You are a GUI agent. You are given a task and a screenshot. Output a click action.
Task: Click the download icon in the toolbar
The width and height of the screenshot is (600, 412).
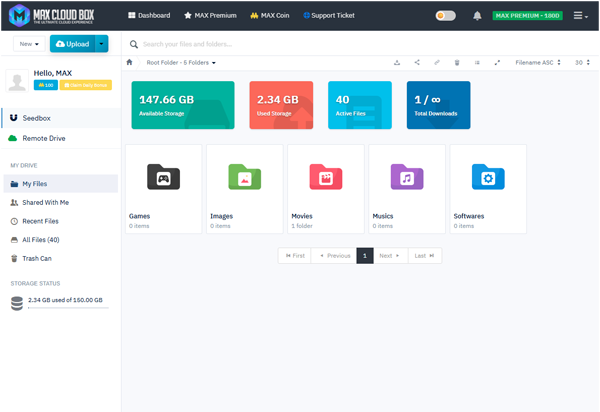(x=397, y=63)
